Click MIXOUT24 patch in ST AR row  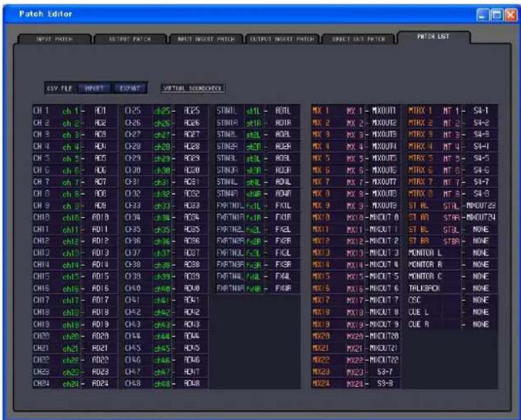pos(481,218)
